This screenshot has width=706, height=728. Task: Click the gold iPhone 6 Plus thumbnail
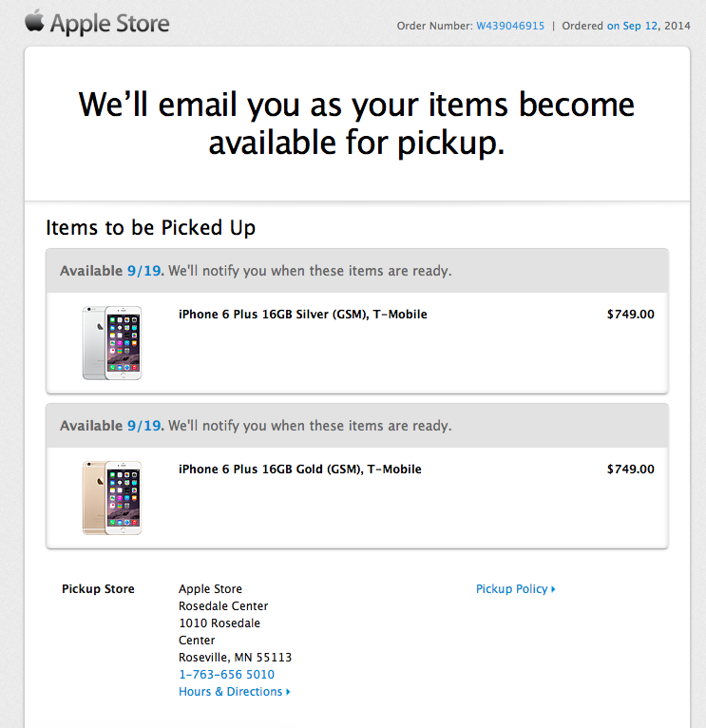click(x=111, y=498)
